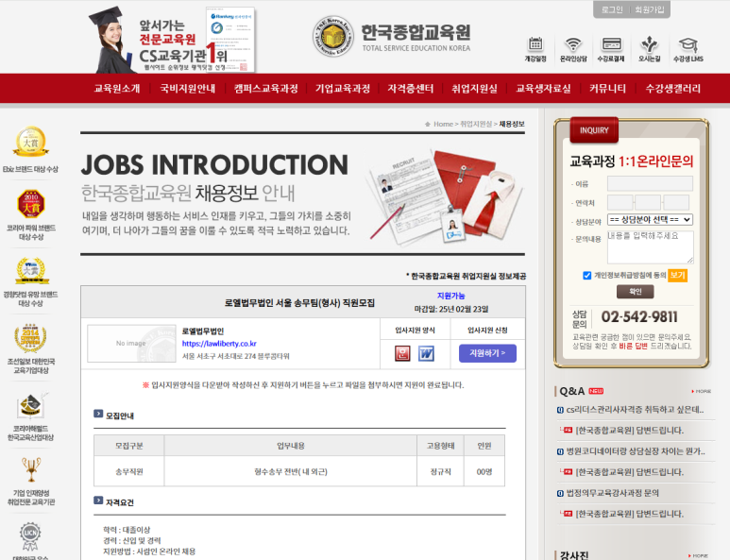This screenshot has height=560, width=730.
Task: Click the 송무직원 table cell
Action: click(129, 471)
